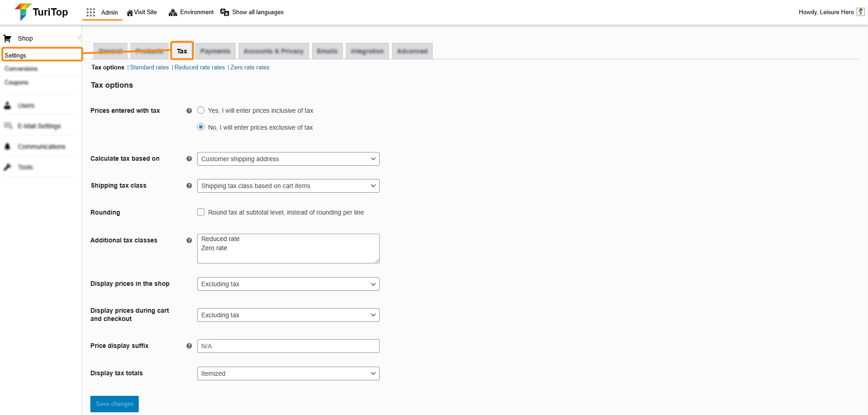Viewport: 868px width, 415px height.
Task: Click the Show all languages translate icon
Action: tap(225, 12)
